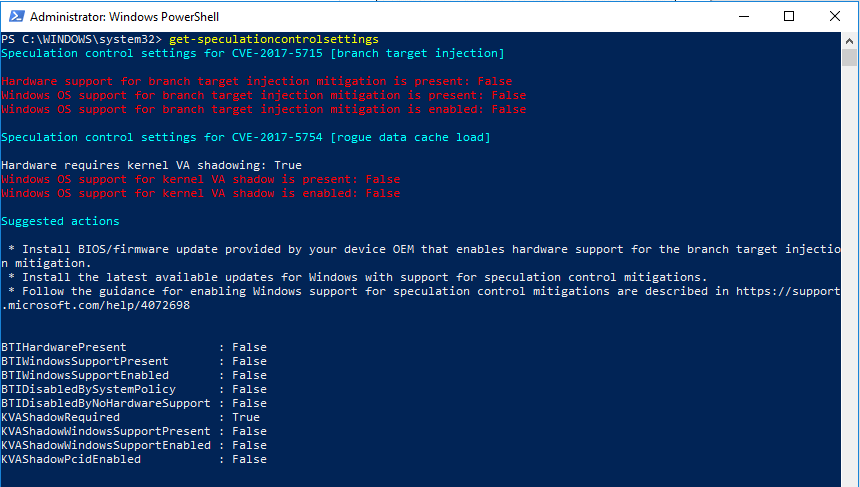Click the CVE-2017-5754 heading line
Screen dimensions: 860x487
[246, 137]
